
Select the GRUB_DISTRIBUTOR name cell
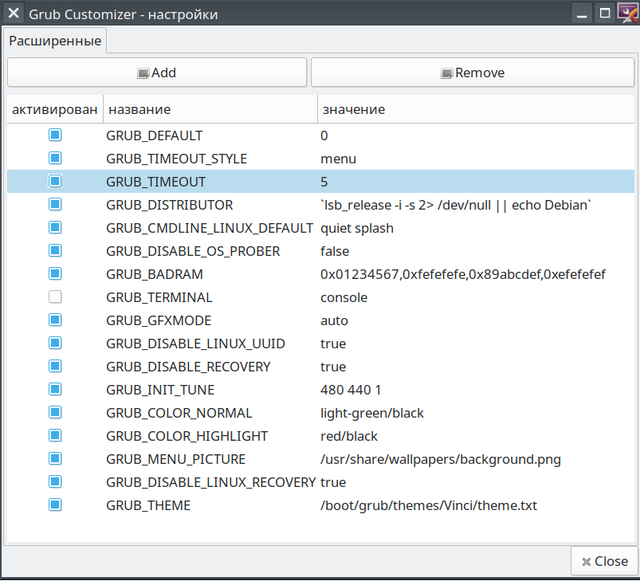(169, 205)
